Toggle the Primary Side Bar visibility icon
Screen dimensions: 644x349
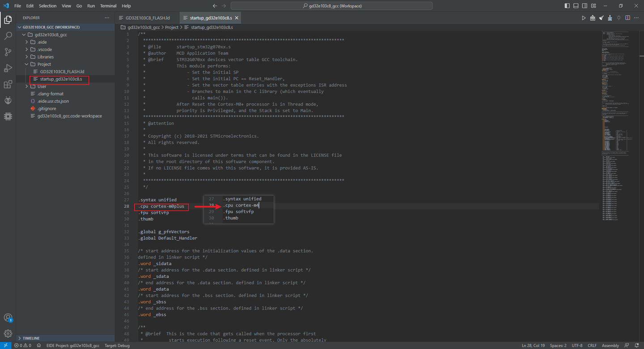click(x=566, y=5)
